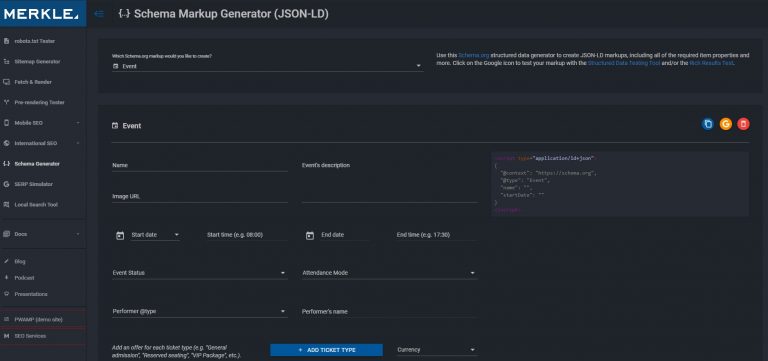Click the JSON-LD code output box

pyautogui.click(x=620, y=184)
